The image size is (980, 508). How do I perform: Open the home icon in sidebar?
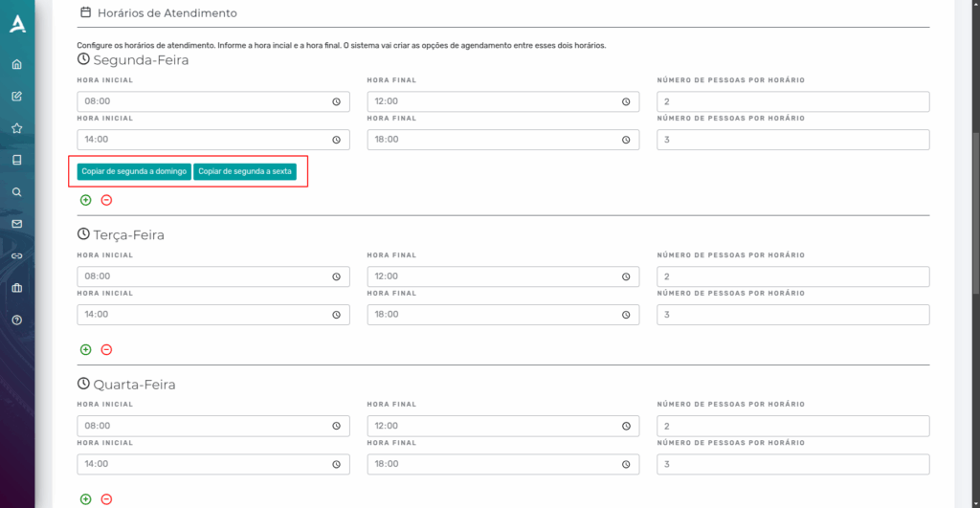coord(17,64)
